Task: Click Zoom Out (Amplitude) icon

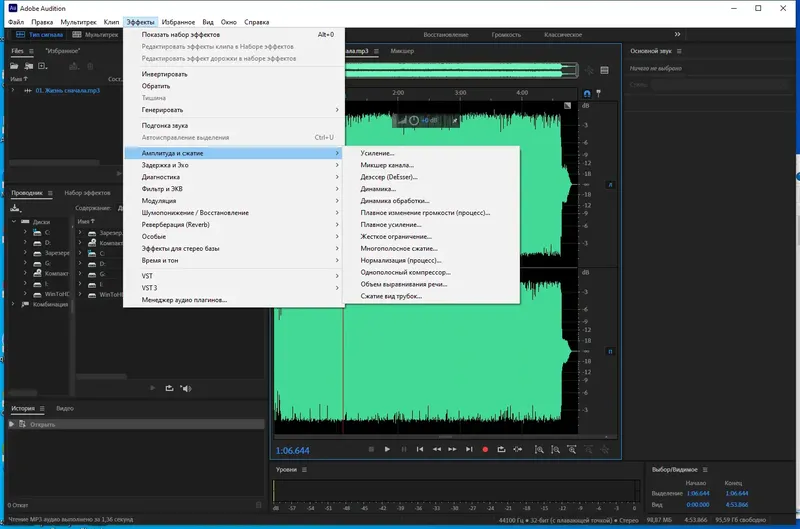Action: 556,449
